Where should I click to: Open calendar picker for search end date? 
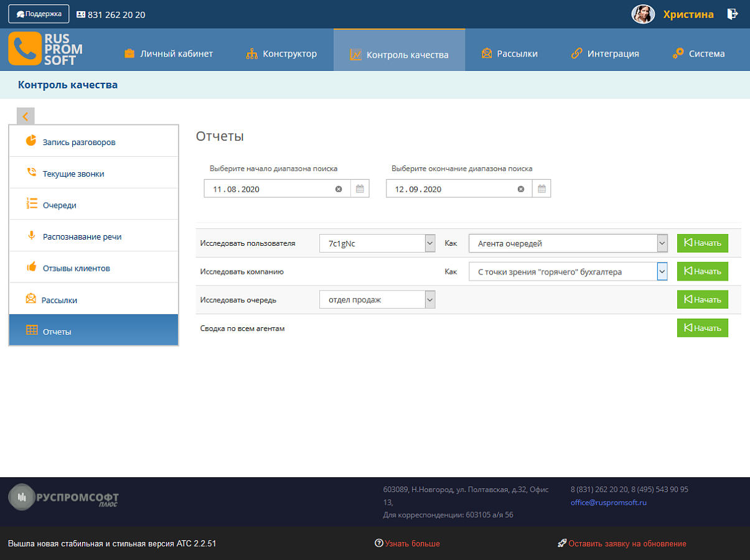tap(541, 189)
